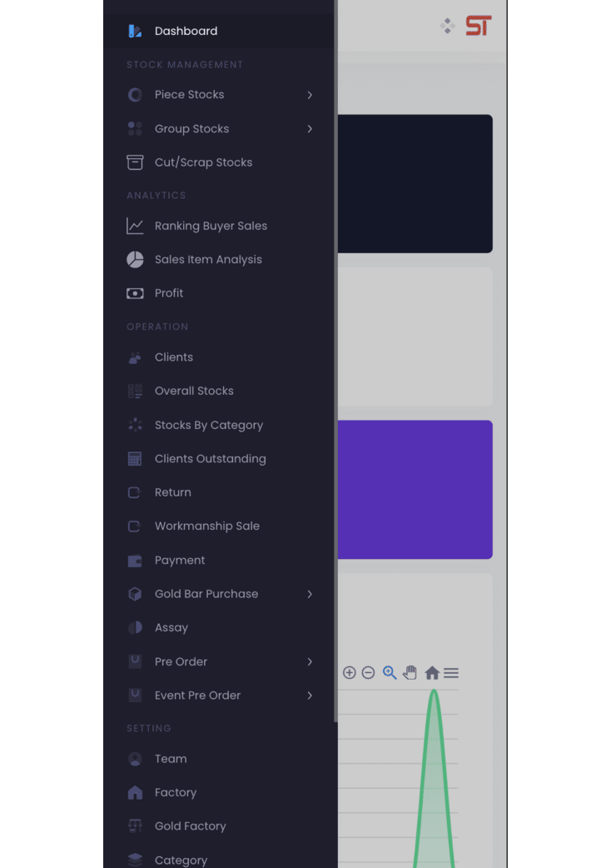Go to Clients Outstanding page
The width and height of the screenshot is (611, 868).
pyautogui.click(x=210, y=459)
